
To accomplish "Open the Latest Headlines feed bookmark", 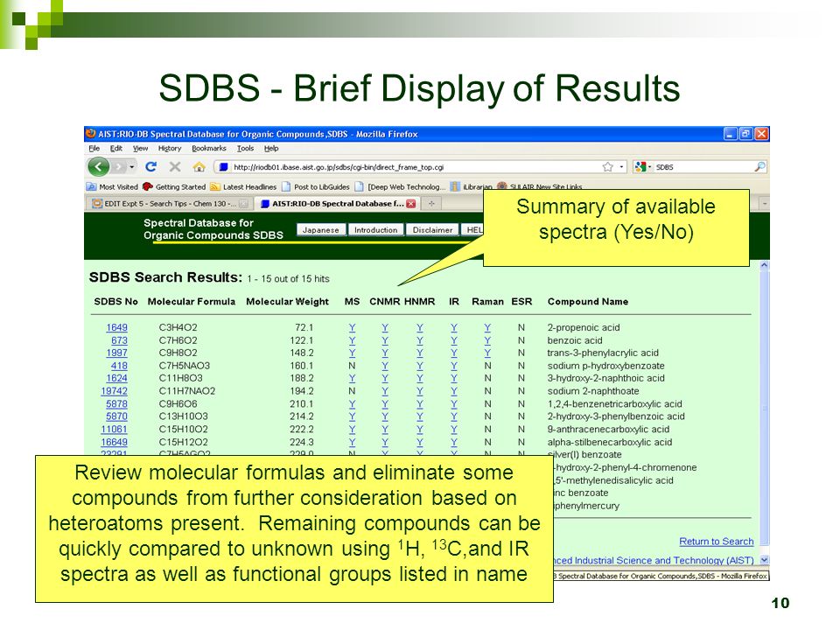I will coord(243,187).
